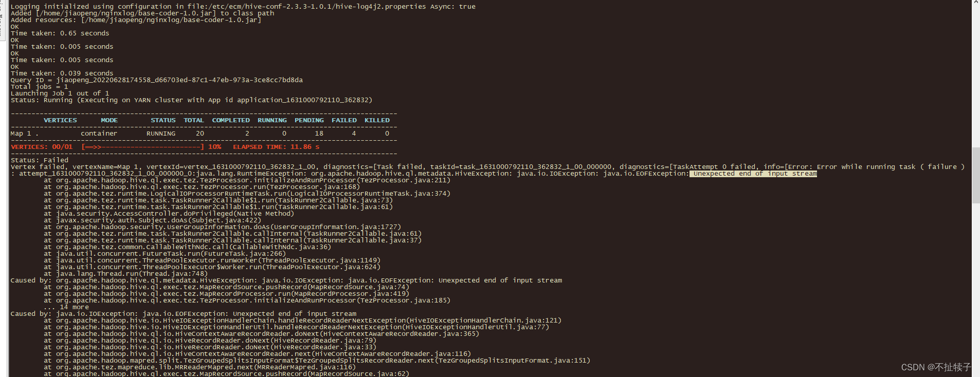
Task: Click the 'Caused by: java.io.IOException' line
Action: click(x=184, y=314)
